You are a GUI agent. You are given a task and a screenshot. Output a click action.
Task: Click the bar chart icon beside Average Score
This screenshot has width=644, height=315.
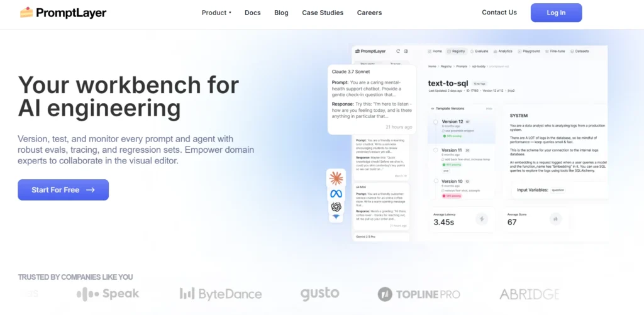[555, 219]
